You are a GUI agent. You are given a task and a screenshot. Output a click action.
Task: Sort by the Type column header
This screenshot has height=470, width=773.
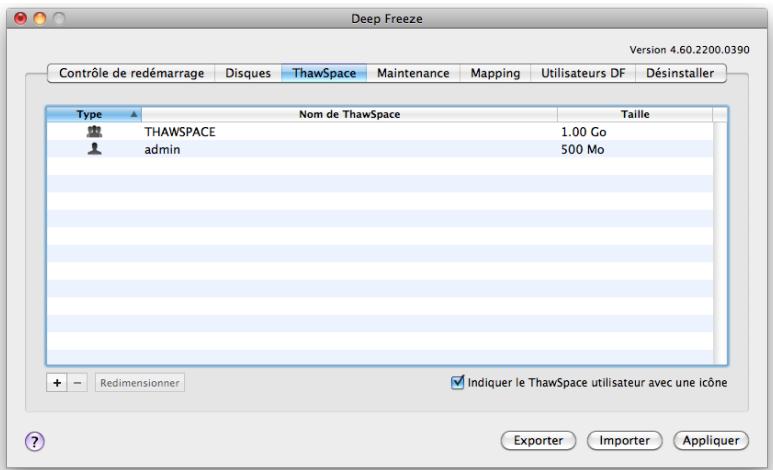coord(94,114)
